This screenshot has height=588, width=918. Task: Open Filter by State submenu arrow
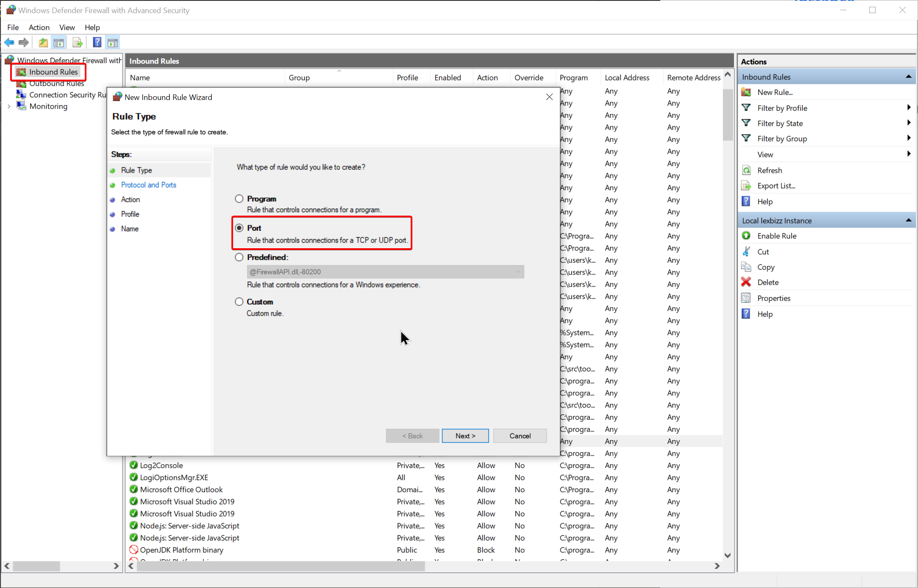tap(909, 123)
